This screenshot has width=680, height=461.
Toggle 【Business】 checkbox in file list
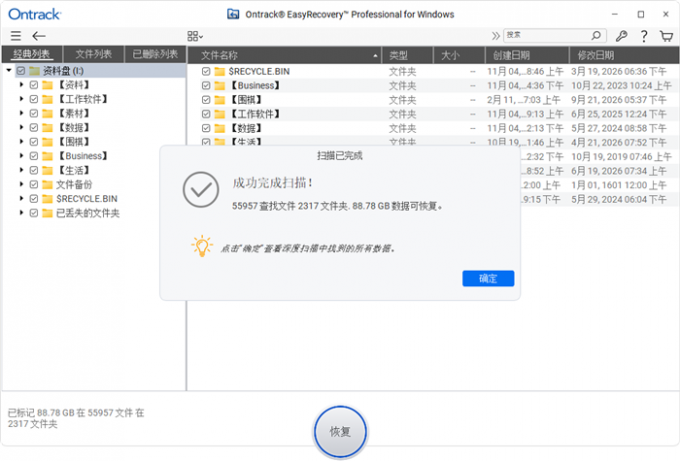[206, 86]
